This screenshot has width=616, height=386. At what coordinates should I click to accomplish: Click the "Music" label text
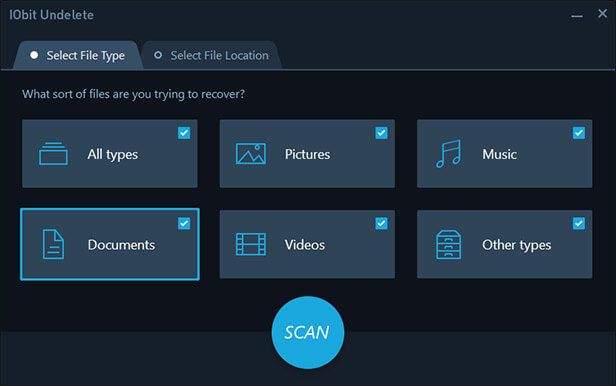pyautogui.click(x=500, y=154)
